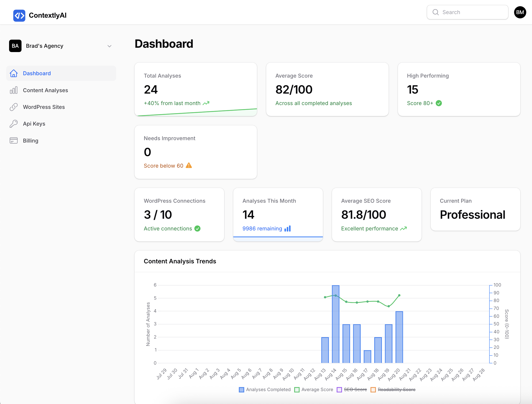Viewport: 532px width, 404px height.
Task: Click the Content Analyses bar chart icon
Action: tap(14, 90)
